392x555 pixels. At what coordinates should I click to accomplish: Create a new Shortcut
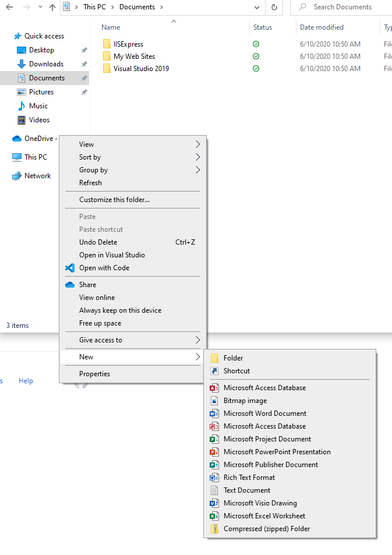tap(290, 371)
